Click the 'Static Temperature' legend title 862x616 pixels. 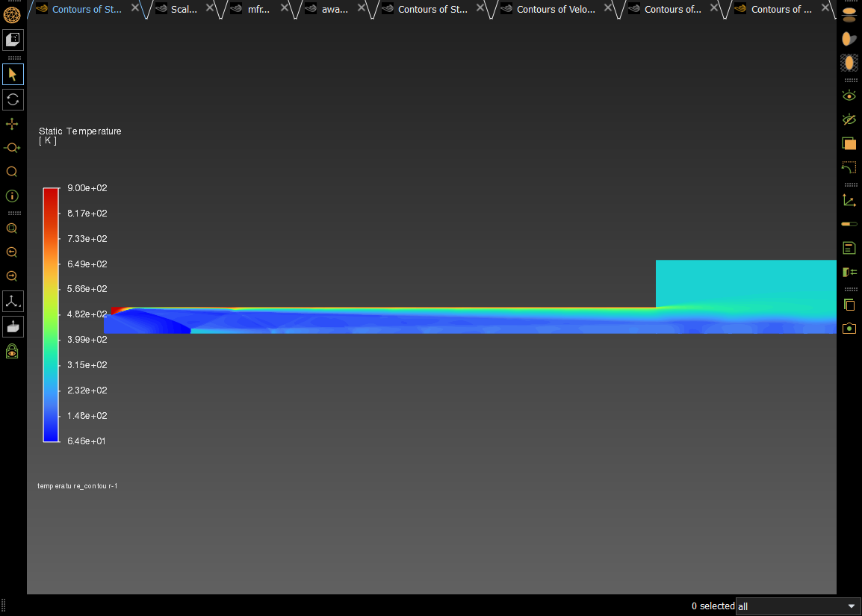[80, 131]
